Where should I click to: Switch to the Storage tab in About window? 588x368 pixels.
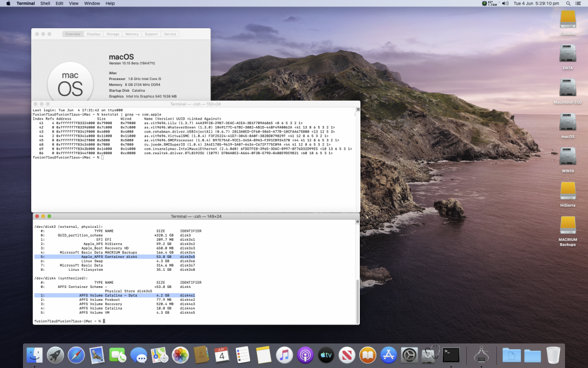[x=112, y=34]
